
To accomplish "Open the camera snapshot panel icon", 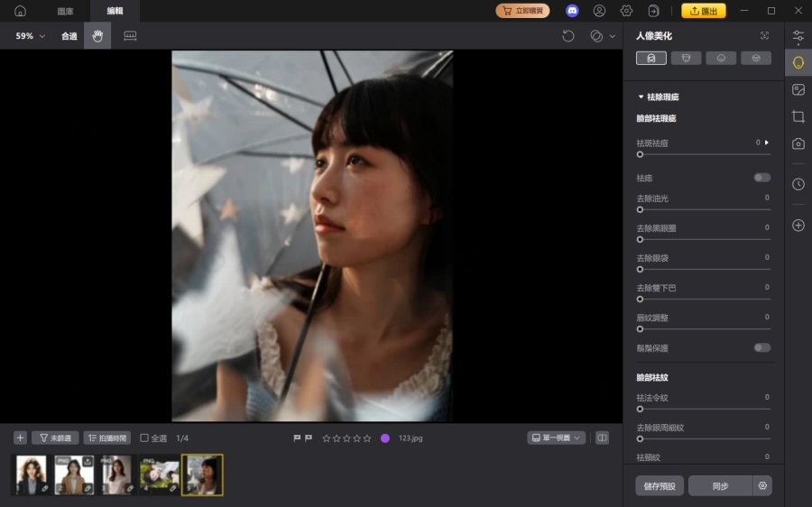I will point(798,143).
